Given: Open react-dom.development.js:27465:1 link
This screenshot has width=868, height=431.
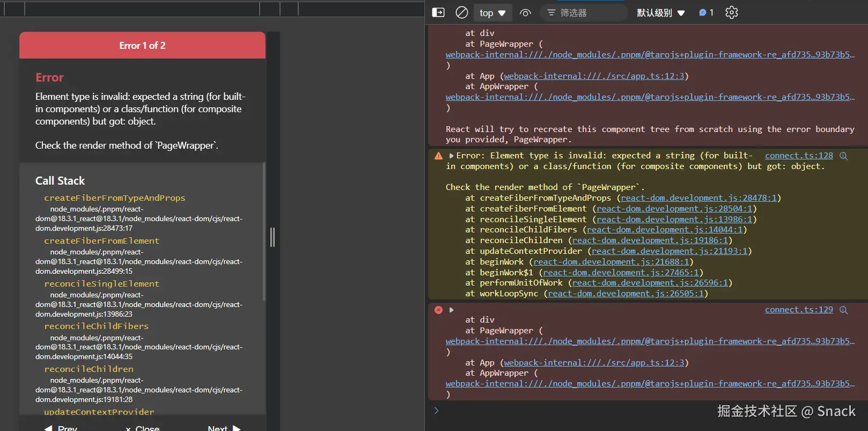Looking at the screenshot, I should tap(621, 273).
